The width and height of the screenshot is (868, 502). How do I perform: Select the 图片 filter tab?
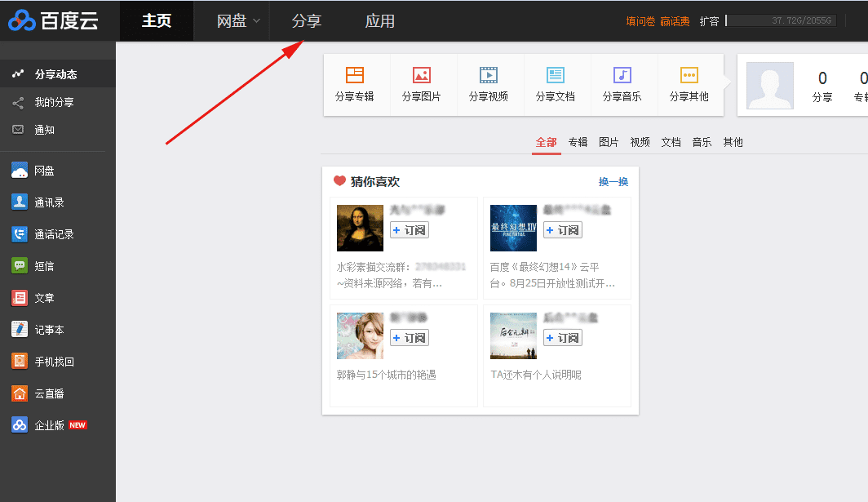point(609,142)
